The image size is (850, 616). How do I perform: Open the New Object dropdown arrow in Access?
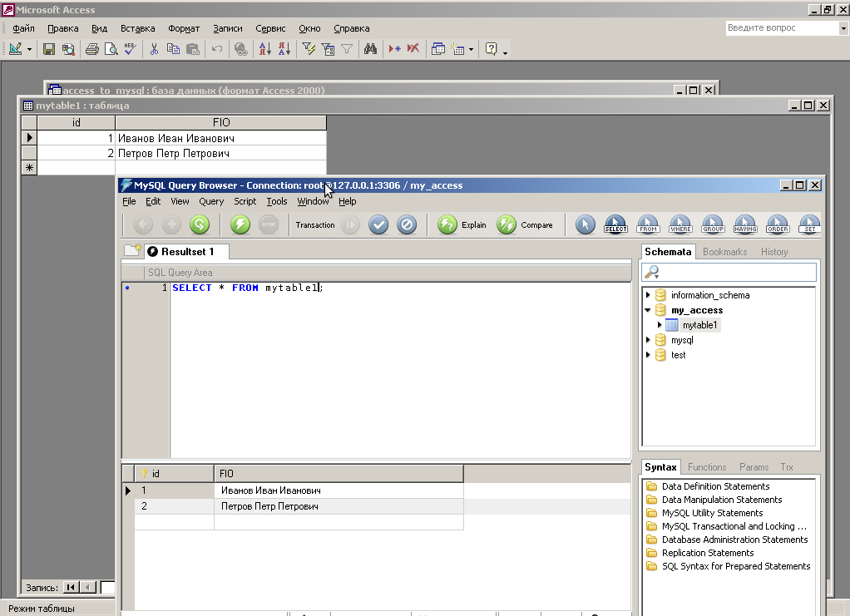(471, 50)
